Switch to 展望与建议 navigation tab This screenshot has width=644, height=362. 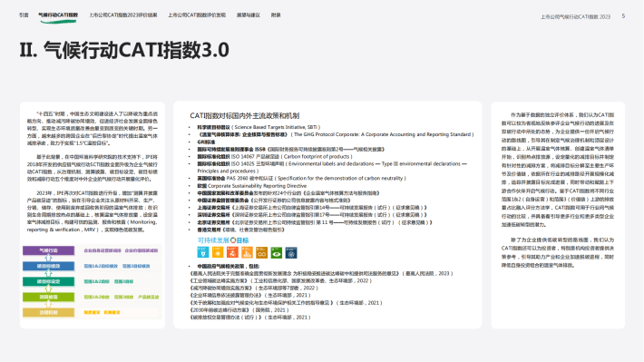pyautogui.click(x=248, y=15)
